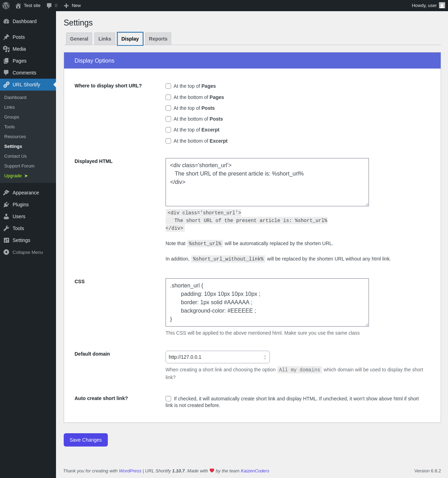Click the CSS textarea resize handle
Image resolution: width=448 pixels, height=478 pixels.
point(367,324)
